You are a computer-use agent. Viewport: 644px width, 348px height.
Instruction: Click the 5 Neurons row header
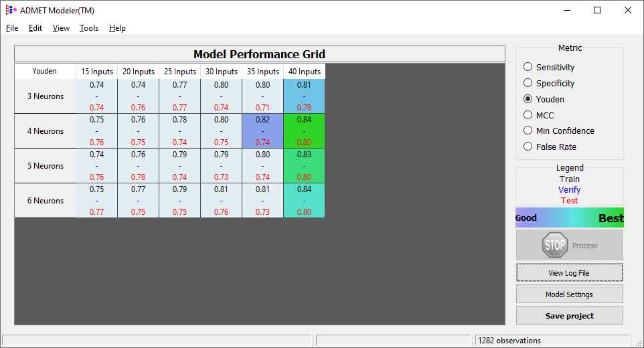pos(45,166)
